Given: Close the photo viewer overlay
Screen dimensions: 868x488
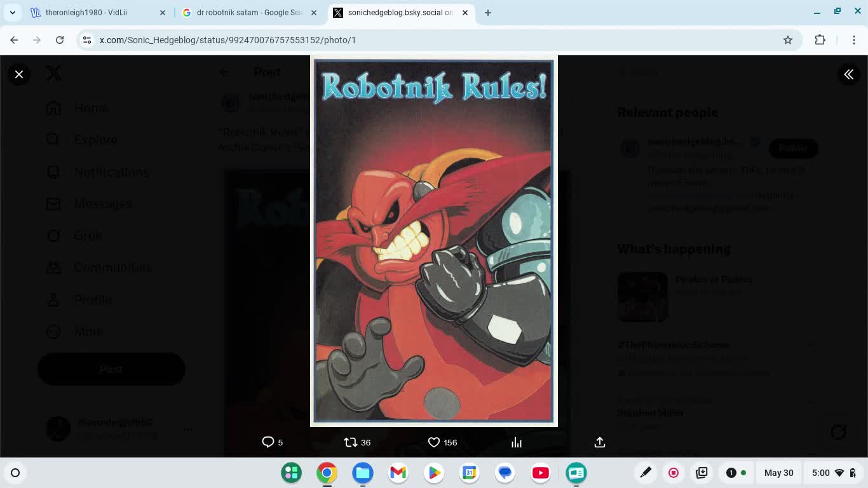Looking at the screenshot, I should [19, 74].
